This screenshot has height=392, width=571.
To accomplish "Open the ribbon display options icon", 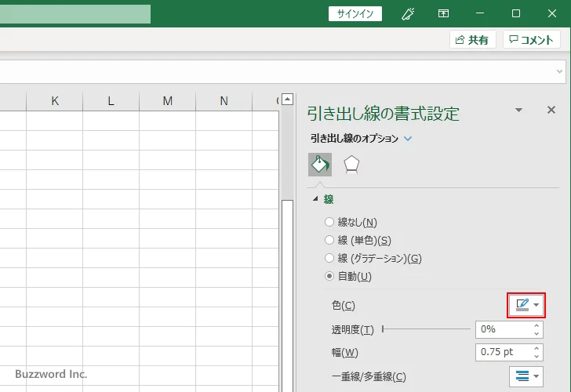I will pos(443,14).
